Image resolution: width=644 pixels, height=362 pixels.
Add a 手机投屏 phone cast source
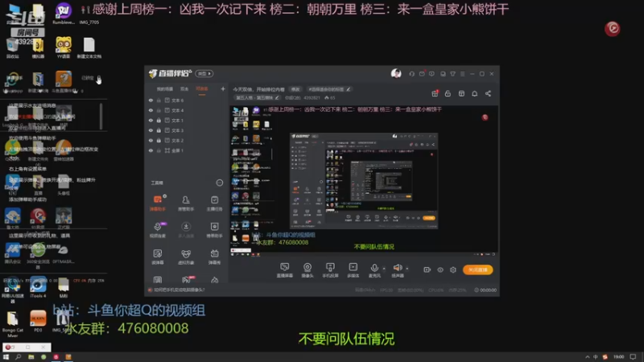pyautogui.click(x=330, y=269)
